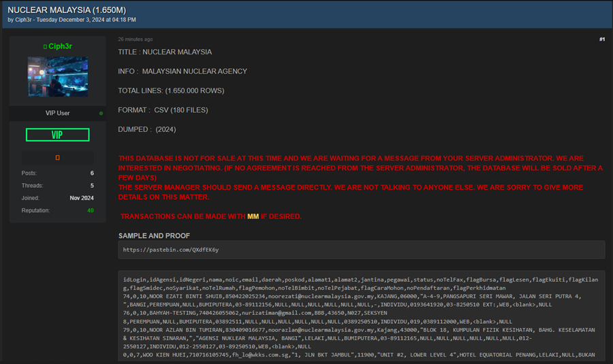
Task: Click the 'DUMPED : (2024)' line
Action: click(147, 129)
